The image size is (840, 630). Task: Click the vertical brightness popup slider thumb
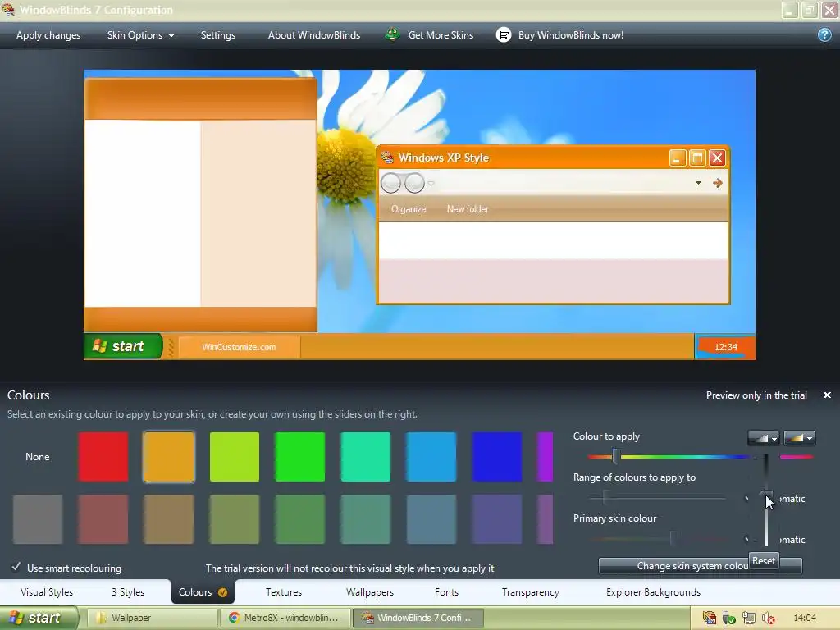(766, 493)
